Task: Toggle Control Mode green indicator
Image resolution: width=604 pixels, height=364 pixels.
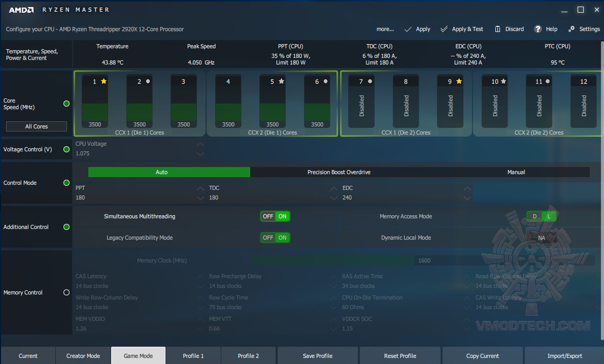Action: 66,183
